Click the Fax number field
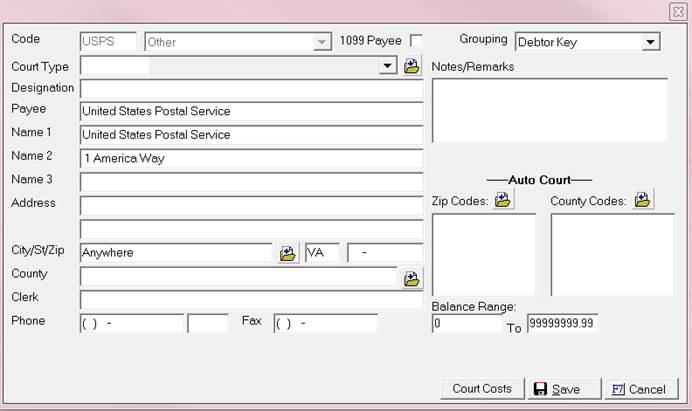This screenshot has height=411, width=692. click(x=325, y=323)
